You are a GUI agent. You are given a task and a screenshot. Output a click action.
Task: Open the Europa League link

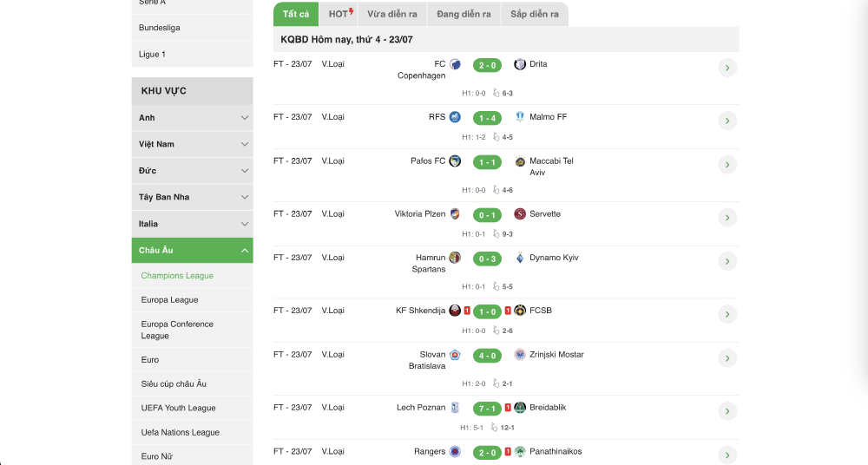pos(170,300)
